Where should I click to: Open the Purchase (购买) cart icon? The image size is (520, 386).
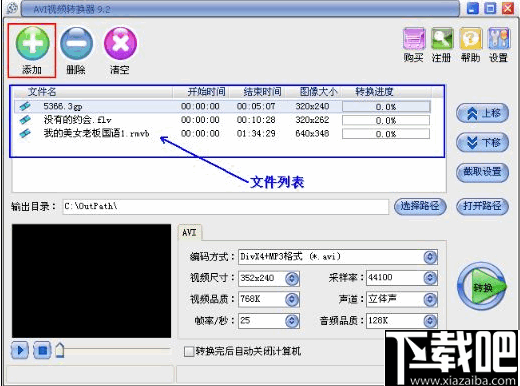click(x=414, y=39)
